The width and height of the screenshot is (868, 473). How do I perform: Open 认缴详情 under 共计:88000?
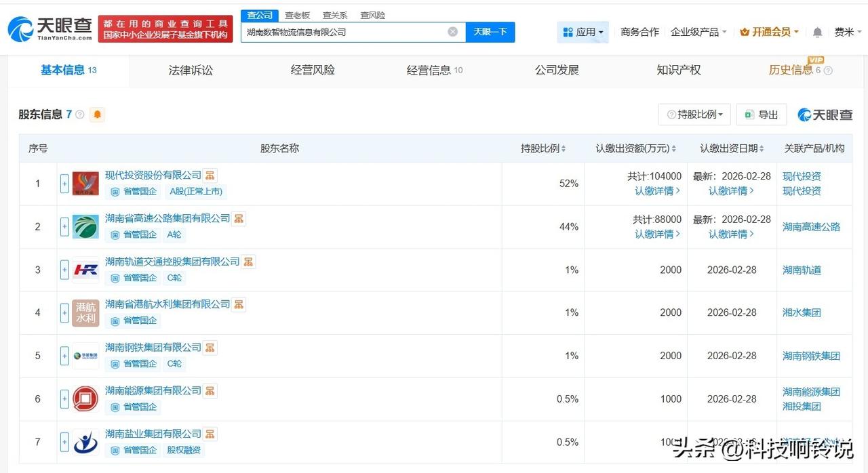(657, 234)
